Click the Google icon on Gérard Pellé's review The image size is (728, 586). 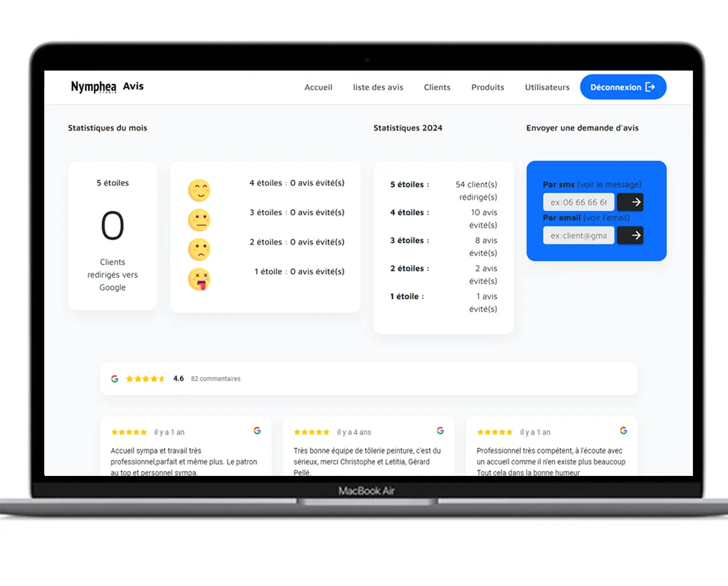click(x=441, y=431)
